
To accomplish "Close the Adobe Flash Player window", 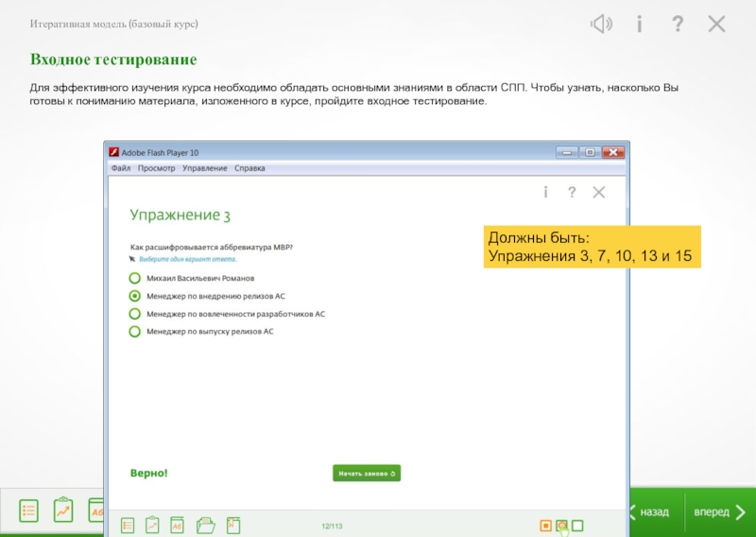I will pos(612,152).
